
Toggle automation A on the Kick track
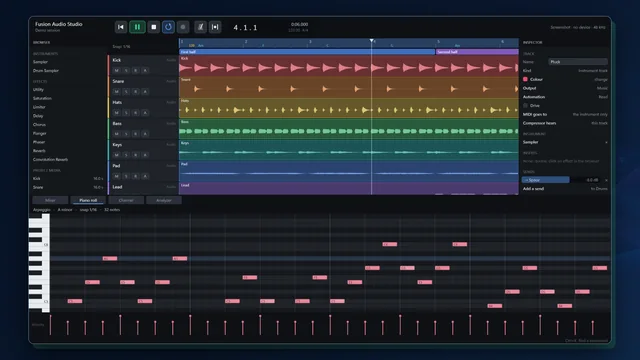click(145, 70)
